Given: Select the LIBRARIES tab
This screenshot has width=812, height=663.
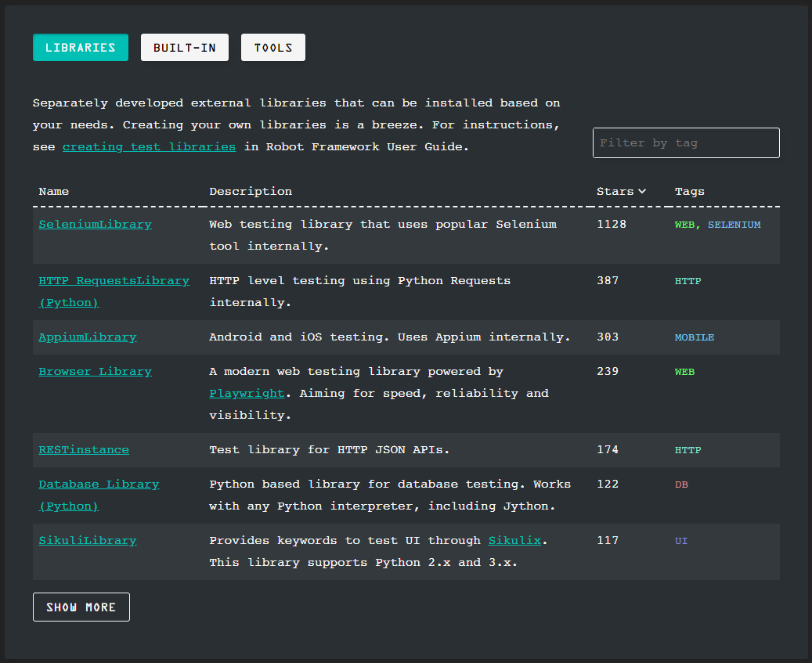Looking at the screenshot, I should click(80, 47).
